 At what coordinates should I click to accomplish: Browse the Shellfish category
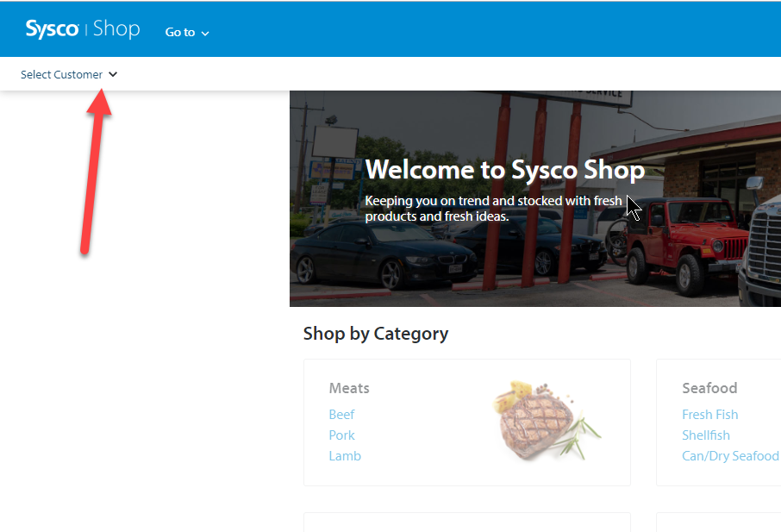[706, 435]
